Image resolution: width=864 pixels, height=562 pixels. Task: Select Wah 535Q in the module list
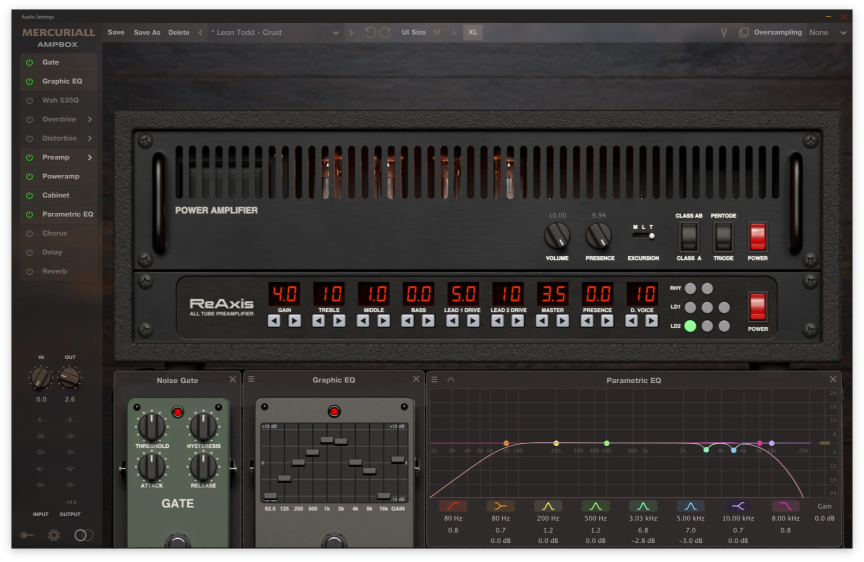coord(61,100)
